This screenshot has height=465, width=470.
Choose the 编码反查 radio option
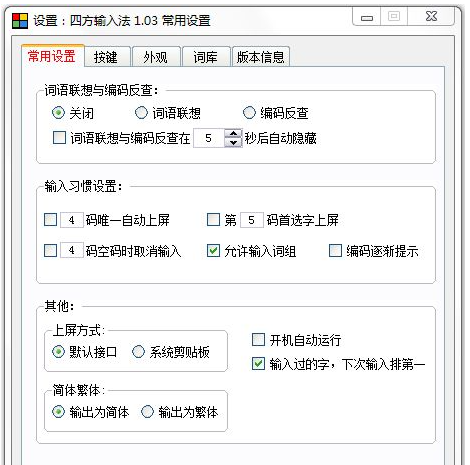coord(249,113)
